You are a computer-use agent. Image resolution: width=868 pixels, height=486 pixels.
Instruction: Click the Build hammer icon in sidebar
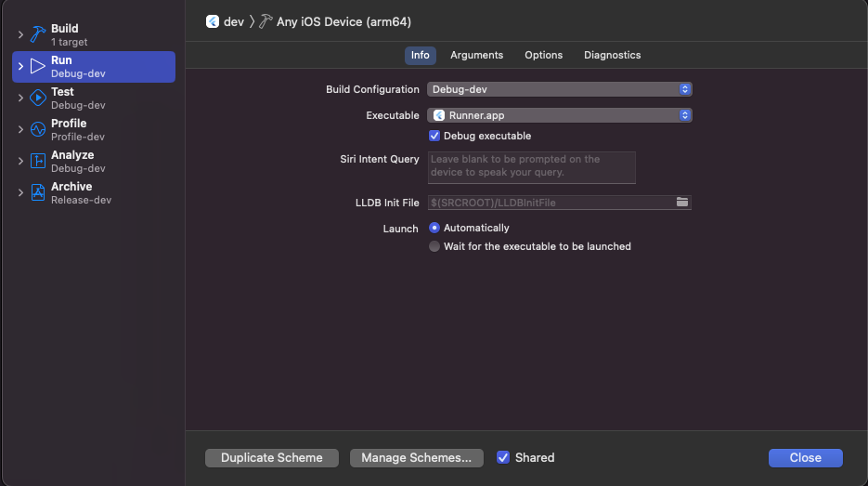pos(38,34)
